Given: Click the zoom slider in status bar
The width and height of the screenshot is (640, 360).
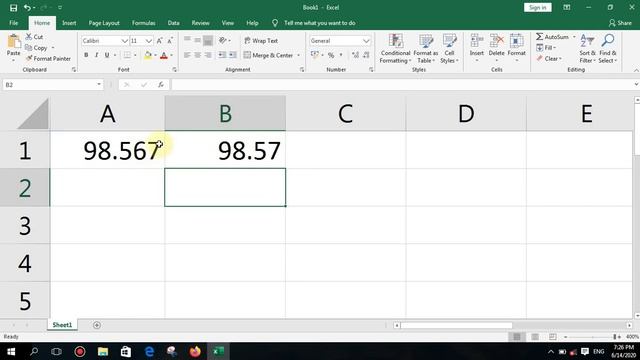Looking at the screenshot, I should click(x=592, y=337).
